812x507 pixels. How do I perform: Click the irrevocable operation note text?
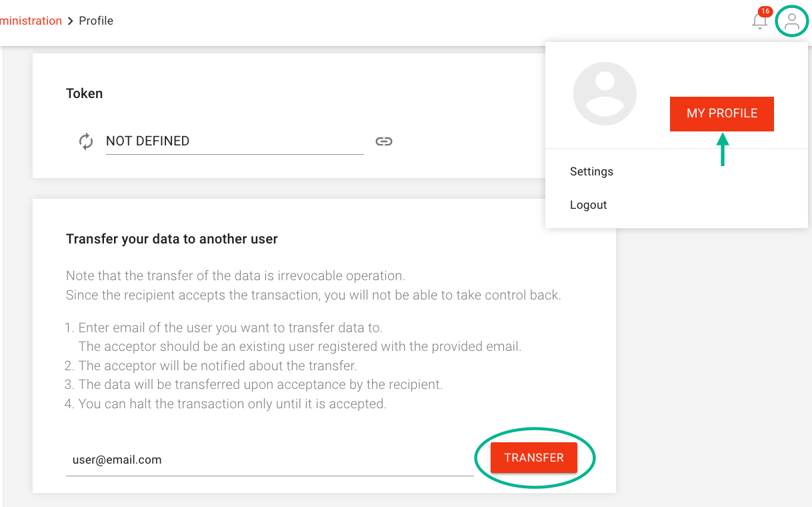(x=235, y=276)
